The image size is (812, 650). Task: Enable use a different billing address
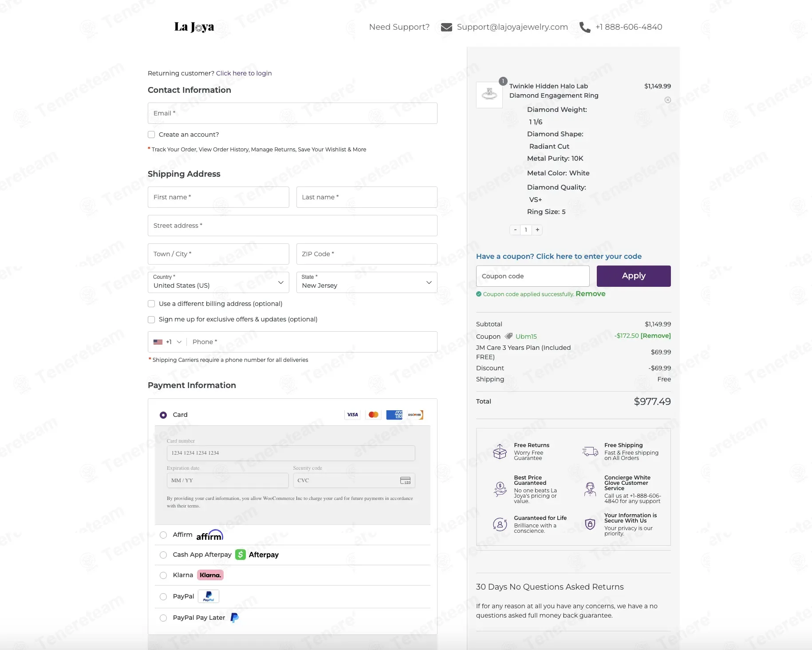point(151,304)
